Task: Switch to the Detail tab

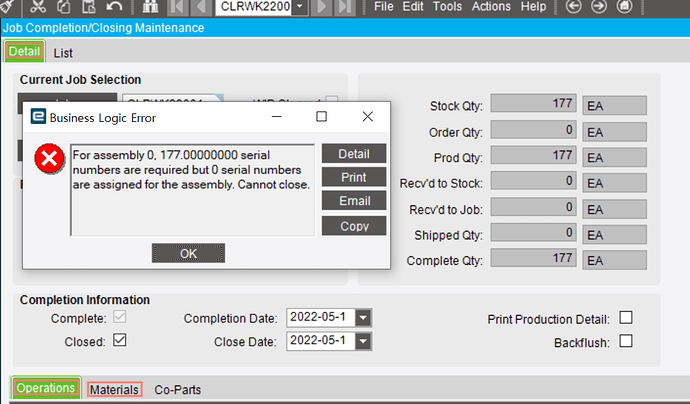Action: point(25,51)
